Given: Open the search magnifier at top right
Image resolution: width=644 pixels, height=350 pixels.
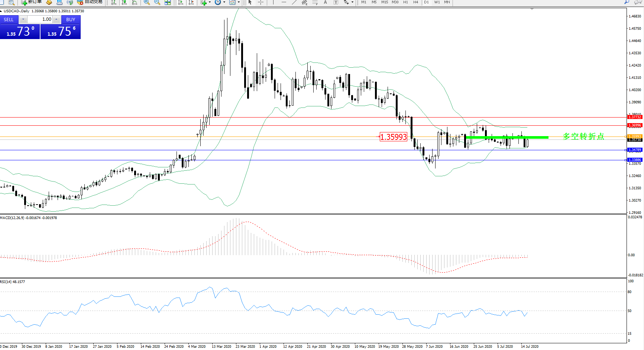Looking at the screenshot, I should click(627, 2).
